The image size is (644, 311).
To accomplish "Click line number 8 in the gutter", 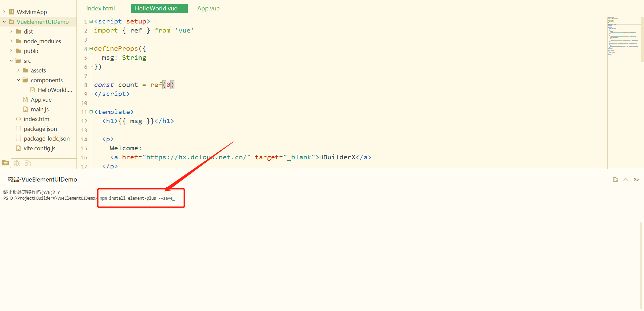I will [86, 85].
